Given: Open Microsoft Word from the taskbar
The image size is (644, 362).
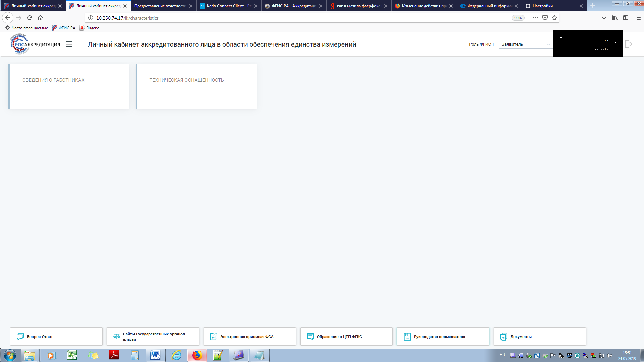Looking at the screenshot, I should pyautogui.click(x=155, y=355).
